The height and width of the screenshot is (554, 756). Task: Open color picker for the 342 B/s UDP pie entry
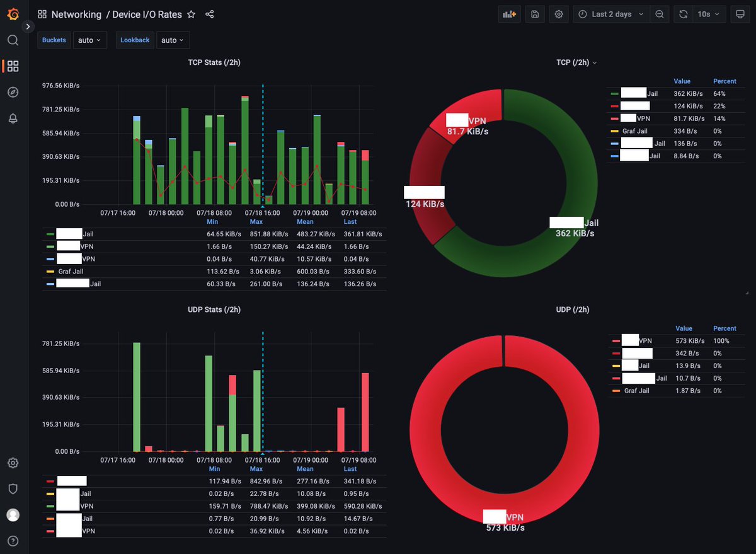616,354
